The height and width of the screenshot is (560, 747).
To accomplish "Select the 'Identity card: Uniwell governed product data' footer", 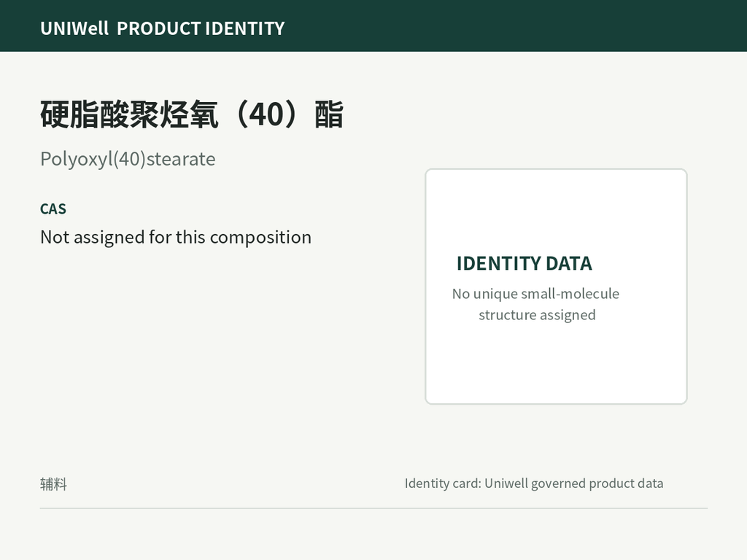I will [x=534, y=484].
